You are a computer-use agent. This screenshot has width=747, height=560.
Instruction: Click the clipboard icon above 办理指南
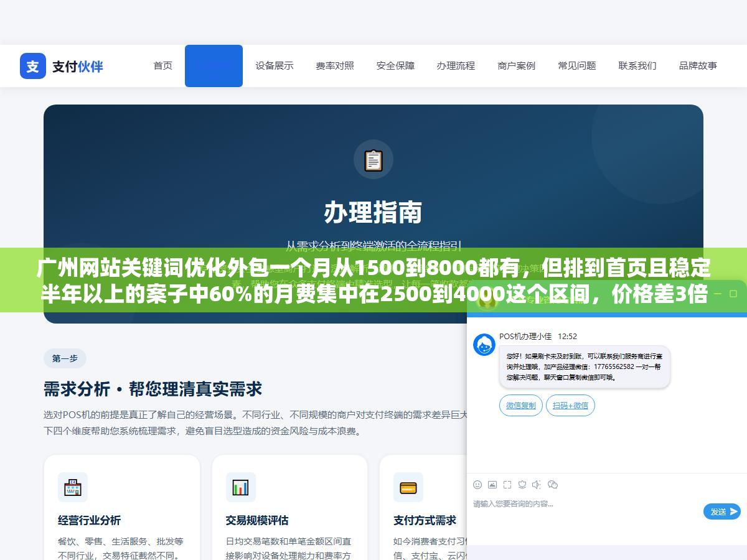374,160
